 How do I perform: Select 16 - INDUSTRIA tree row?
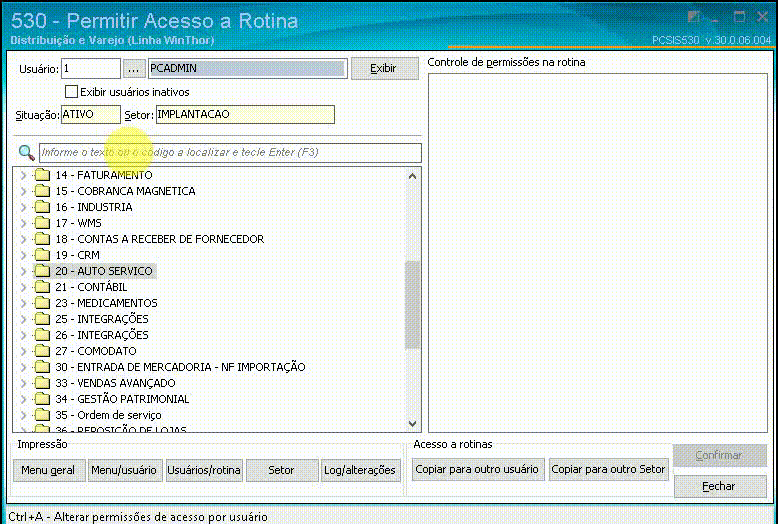tap(94, 207)
